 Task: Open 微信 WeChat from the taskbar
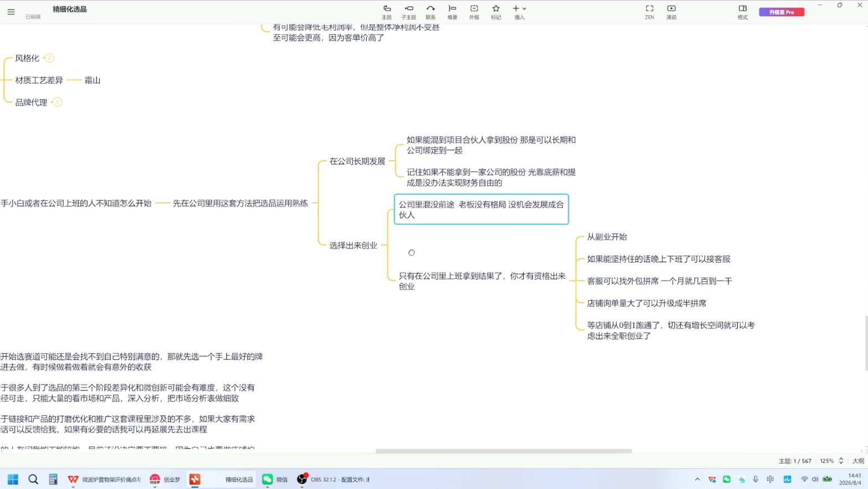tap(275, 479)
